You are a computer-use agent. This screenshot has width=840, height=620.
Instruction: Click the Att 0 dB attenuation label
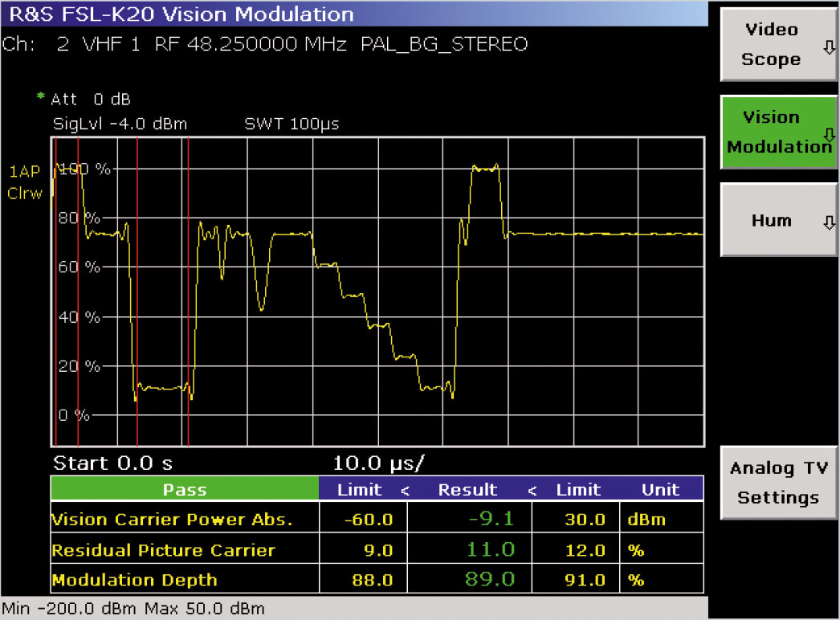point(91,99)
